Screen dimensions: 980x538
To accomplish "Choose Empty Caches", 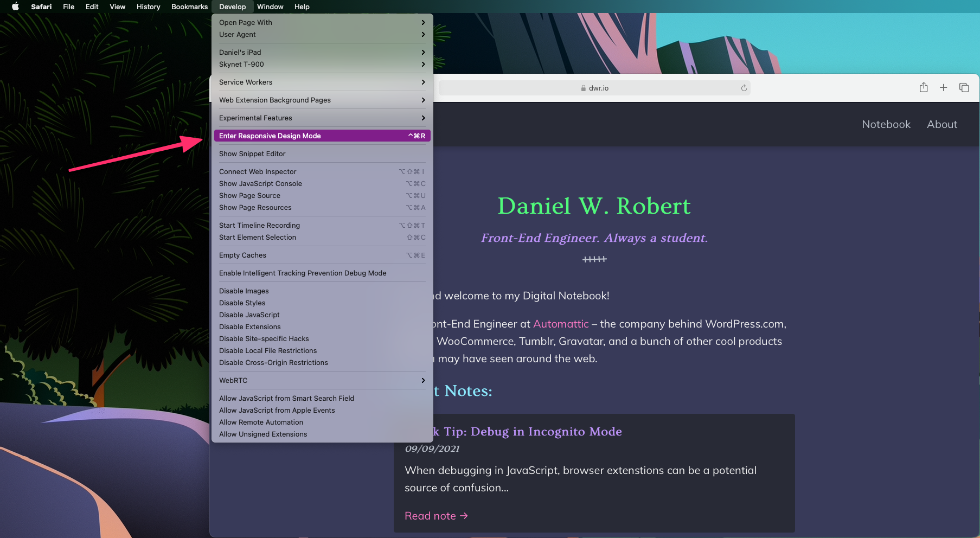I will click(x=322, y=255).
